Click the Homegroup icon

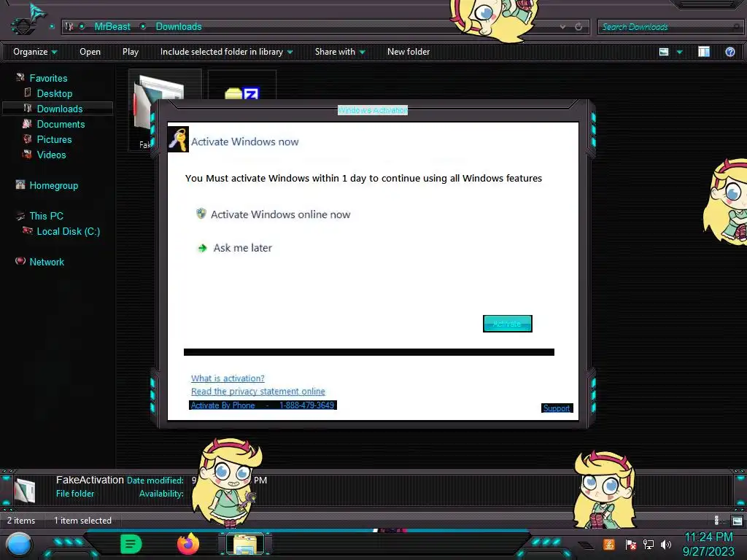point(20,184)
